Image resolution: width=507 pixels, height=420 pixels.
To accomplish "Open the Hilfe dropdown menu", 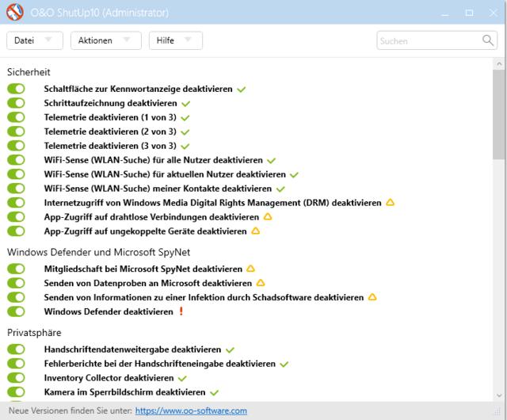I will (x=175, y=40).
